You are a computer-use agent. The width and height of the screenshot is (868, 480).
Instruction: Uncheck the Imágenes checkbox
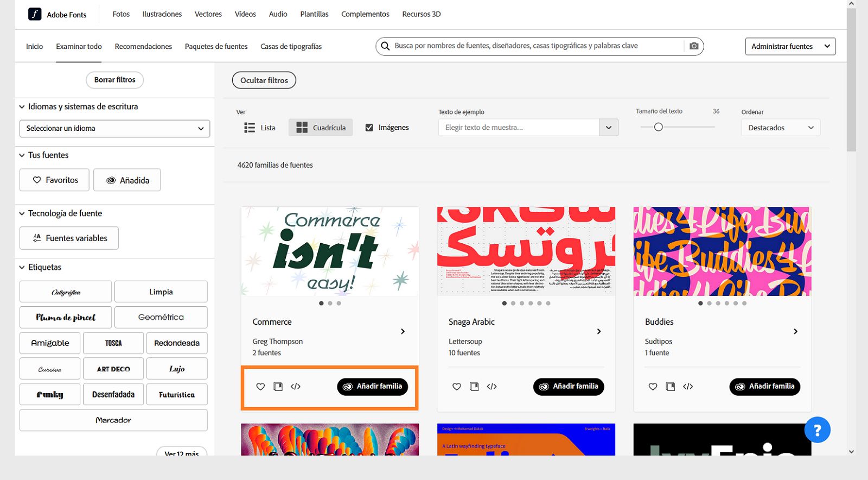pos(369,128)
